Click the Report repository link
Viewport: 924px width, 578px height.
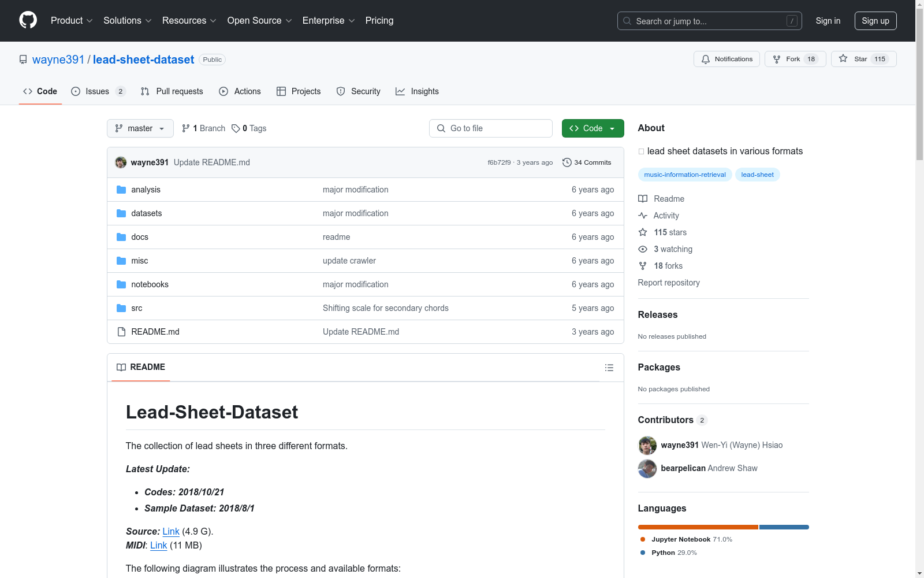click(669, 283)
